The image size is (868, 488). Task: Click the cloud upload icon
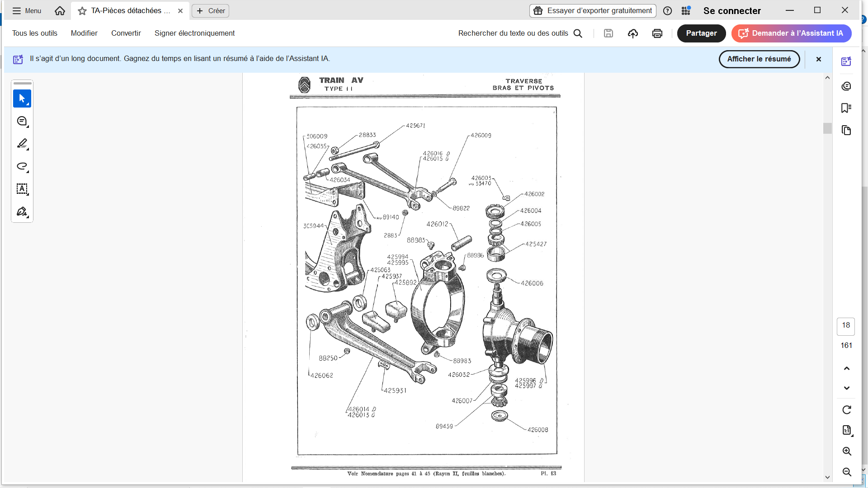(632, 33)
